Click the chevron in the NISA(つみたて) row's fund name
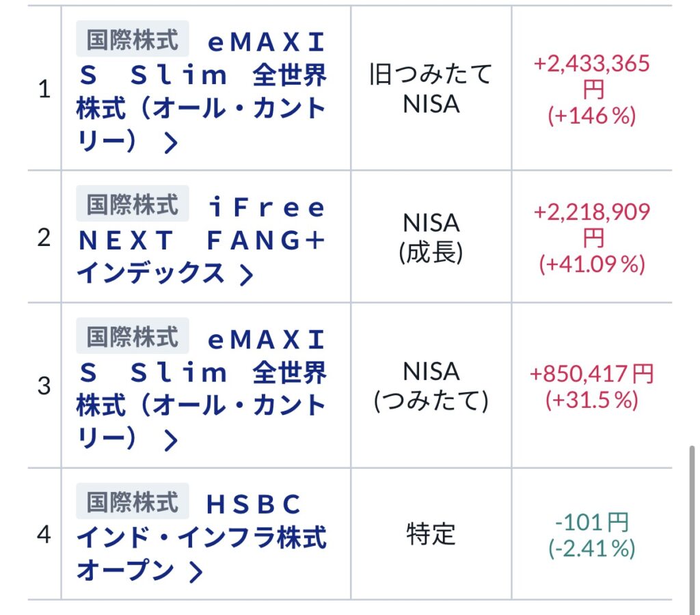This screenshot has width=700, height=615. click(171, 441)
